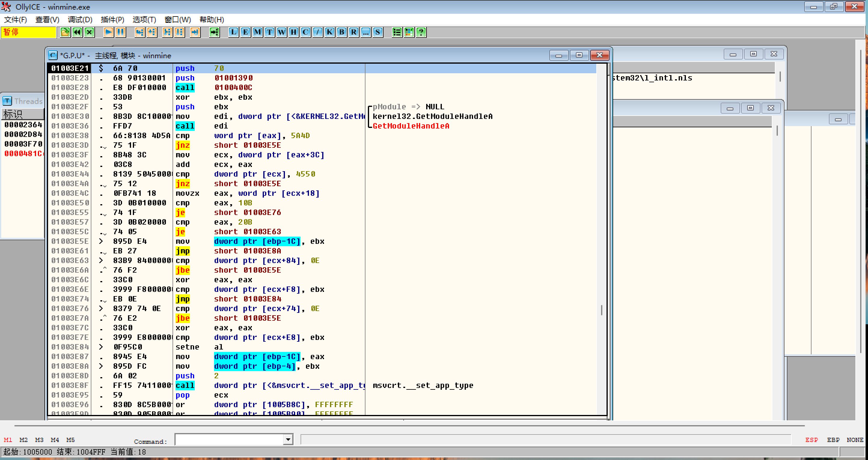Open the 插件(P) plugins menu
Screen dimensions: 868x460
pos(112,20)
